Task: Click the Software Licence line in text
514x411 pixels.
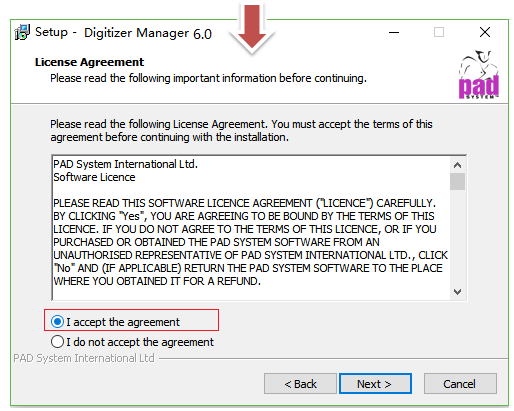Action: 94,177
